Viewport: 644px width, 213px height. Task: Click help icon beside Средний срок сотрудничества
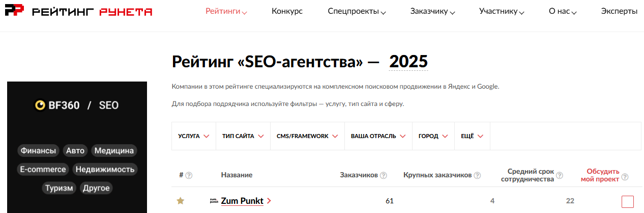point(560,175)
